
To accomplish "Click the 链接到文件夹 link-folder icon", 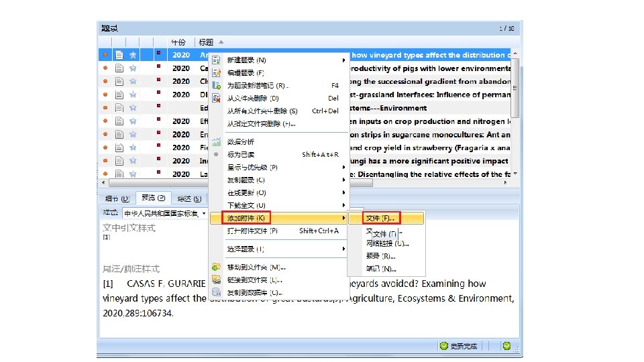I will pyautogui.click(x=216, y=280).
